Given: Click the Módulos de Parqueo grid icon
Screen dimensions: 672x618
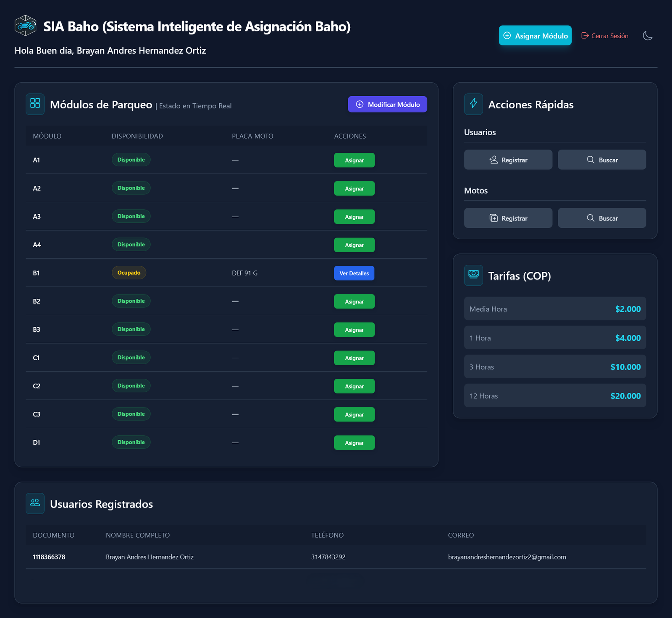Looking at the screenshot, I should coord(35,104).
